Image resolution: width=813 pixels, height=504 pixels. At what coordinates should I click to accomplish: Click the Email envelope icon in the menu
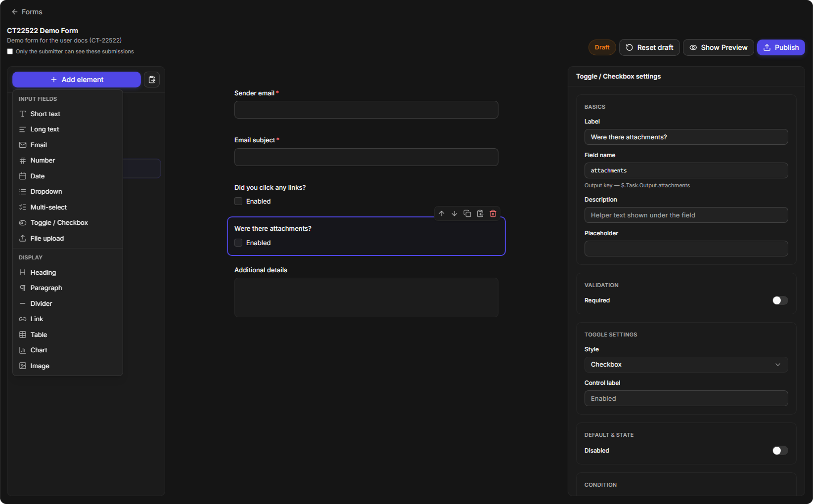pyautogui.click(x=23, y=145)
